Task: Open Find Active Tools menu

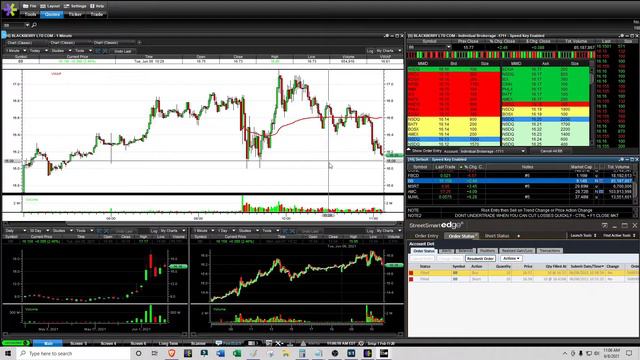Action: (x=619, y=236)
